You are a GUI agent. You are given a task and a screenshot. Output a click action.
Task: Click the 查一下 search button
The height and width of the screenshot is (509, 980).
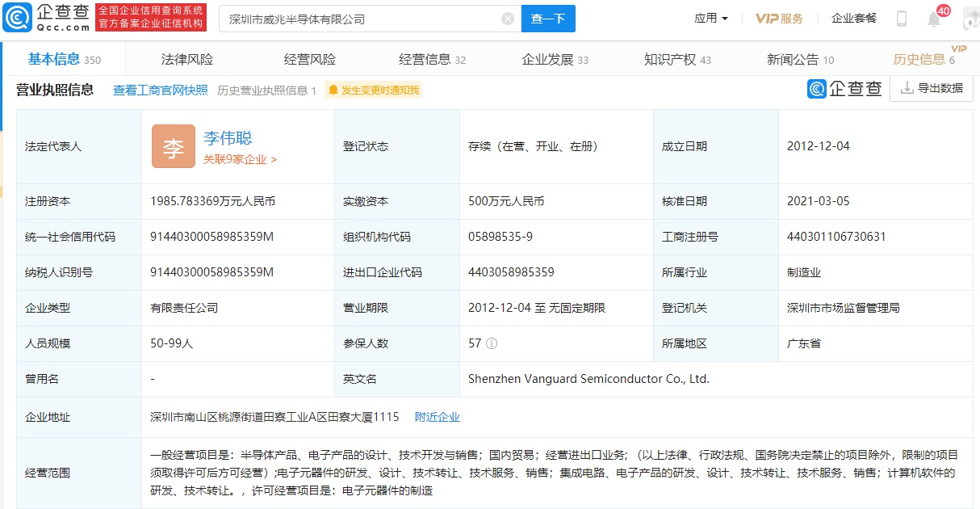[x=548, y=19]
